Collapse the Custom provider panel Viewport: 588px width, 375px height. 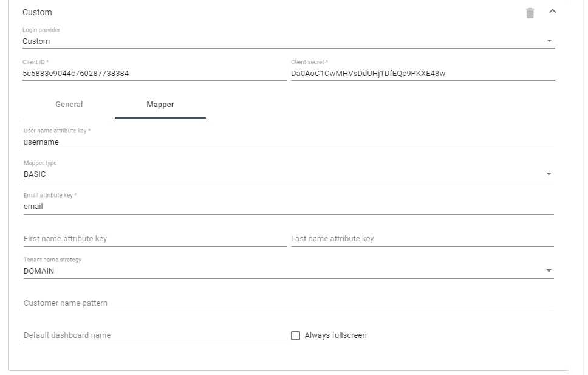[551, 11]
